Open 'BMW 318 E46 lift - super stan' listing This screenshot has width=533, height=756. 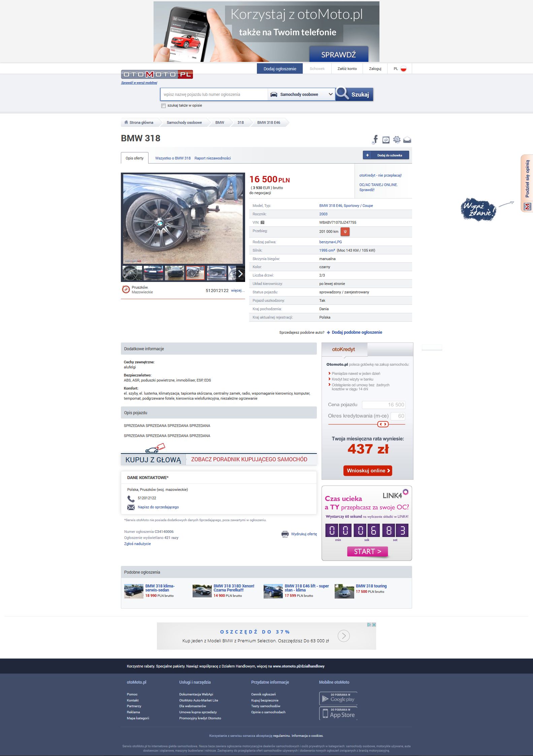(x=307, y=588)
